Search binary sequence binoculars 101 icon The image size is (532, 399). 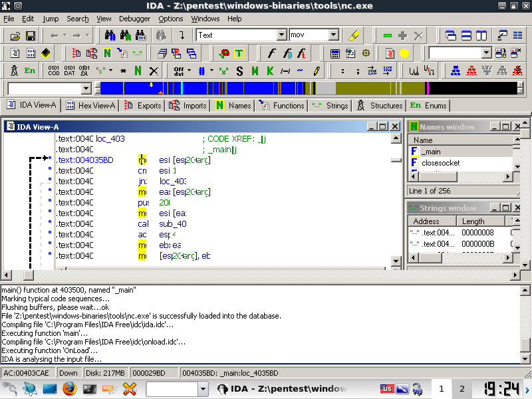[x=140, y=35]
